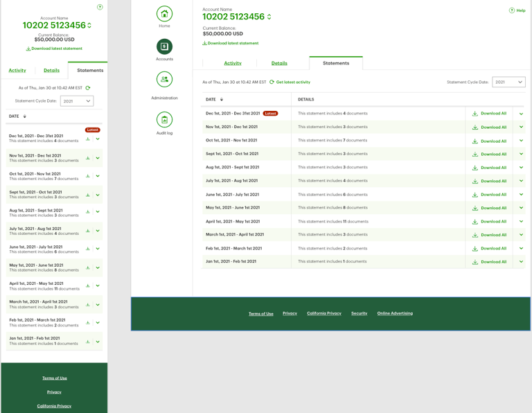Click 'This statement includes 11 documents' in desktop table

tap(333, 221)
